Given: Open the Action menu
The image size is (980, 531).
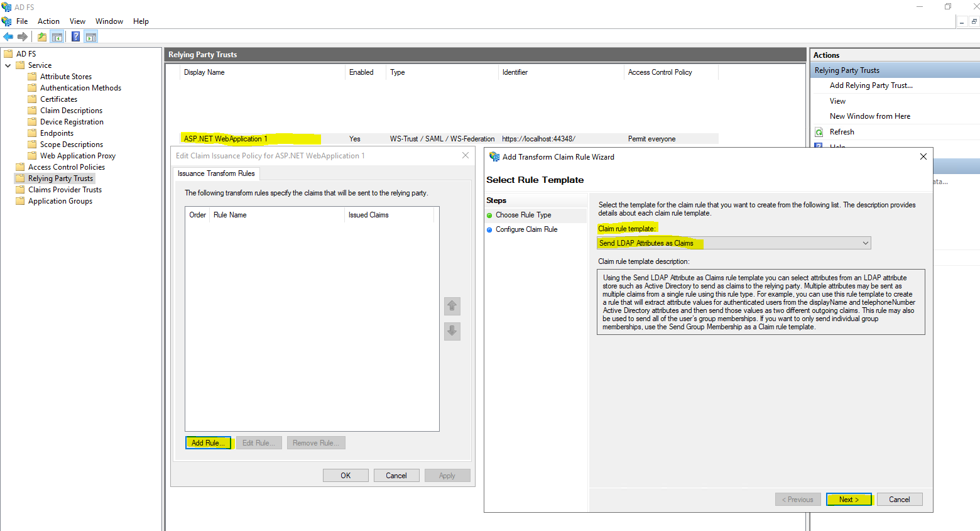Looking at the screenshot, I should coord(48,21).
